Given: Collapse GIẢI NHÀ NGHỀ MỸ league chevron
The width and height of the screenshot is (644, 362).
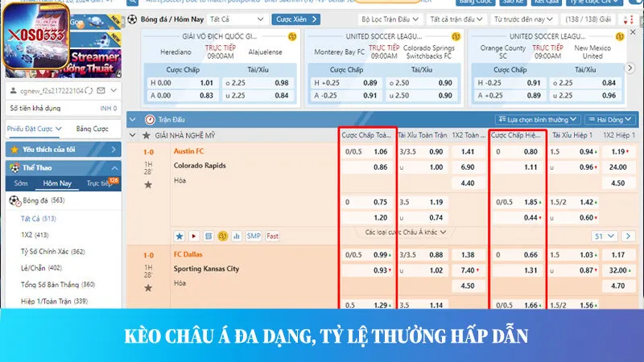Looking at the screenshot, I should pos(133,135).
